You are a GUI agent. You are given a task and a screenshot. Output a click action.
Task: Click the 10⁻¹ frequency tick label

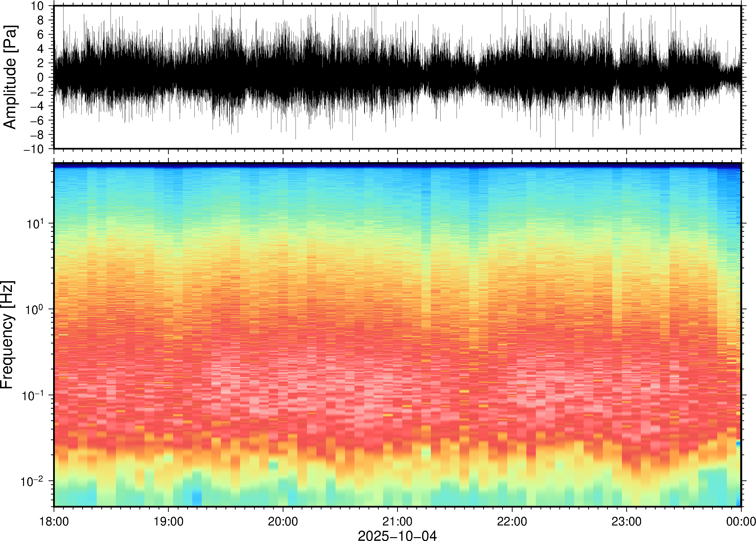[32, 395]
